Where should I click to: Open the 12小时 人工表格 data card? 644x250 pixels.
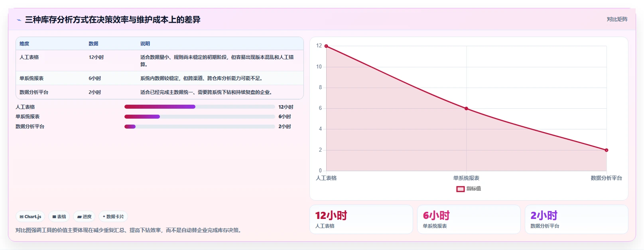tap(361, 219)
